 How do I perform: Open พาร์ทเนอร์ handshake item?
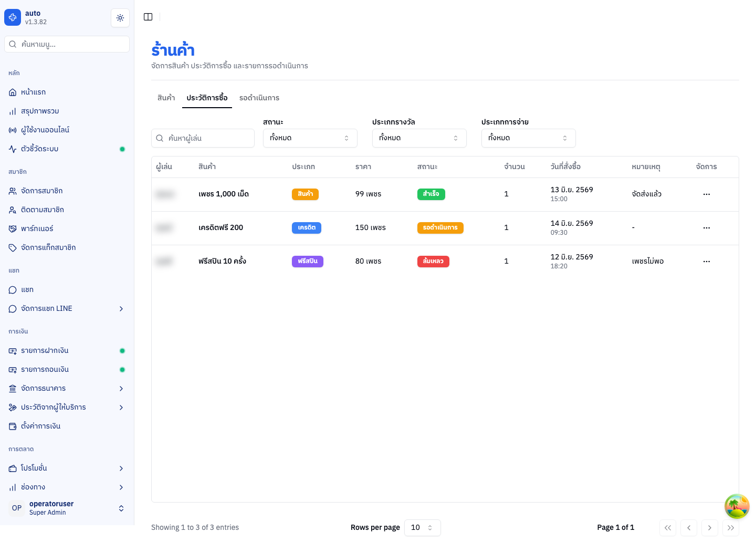click(x=67, y=228)
